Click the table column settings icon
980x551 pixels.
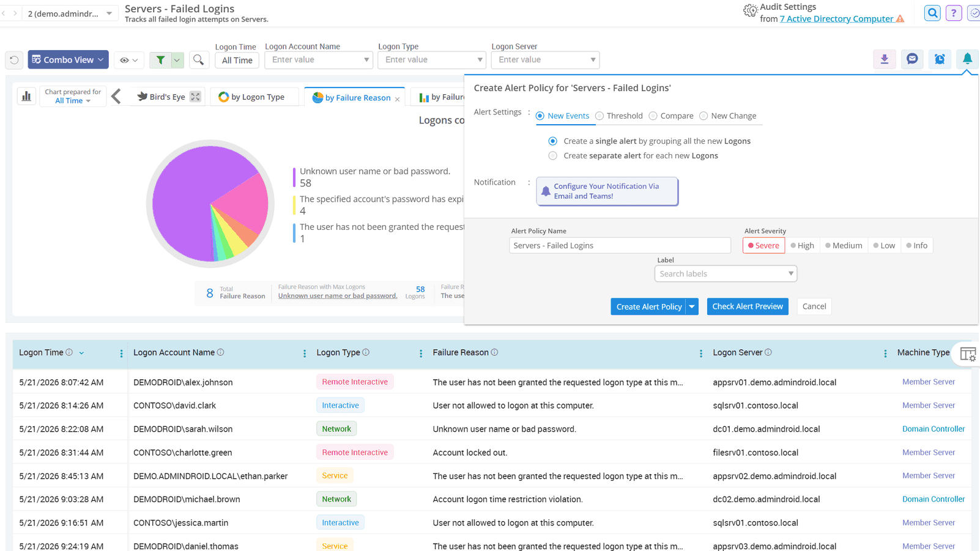tap(968, 354)
